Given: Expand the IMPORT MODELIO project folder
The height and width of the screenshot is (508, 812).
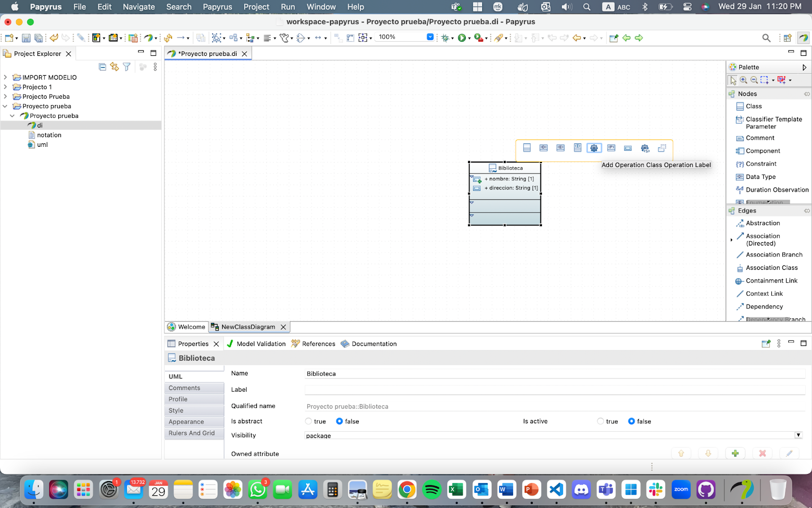Looking at the screenshot, I should point(6,77).
